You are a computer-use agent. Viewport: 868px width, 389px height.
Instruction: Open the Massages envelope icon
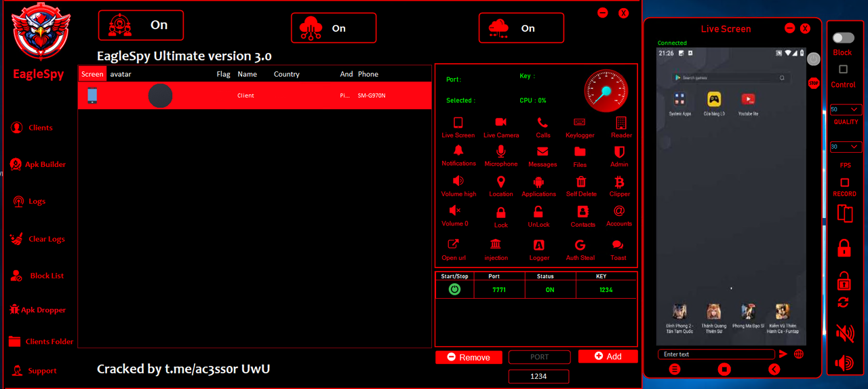[542, 152]
